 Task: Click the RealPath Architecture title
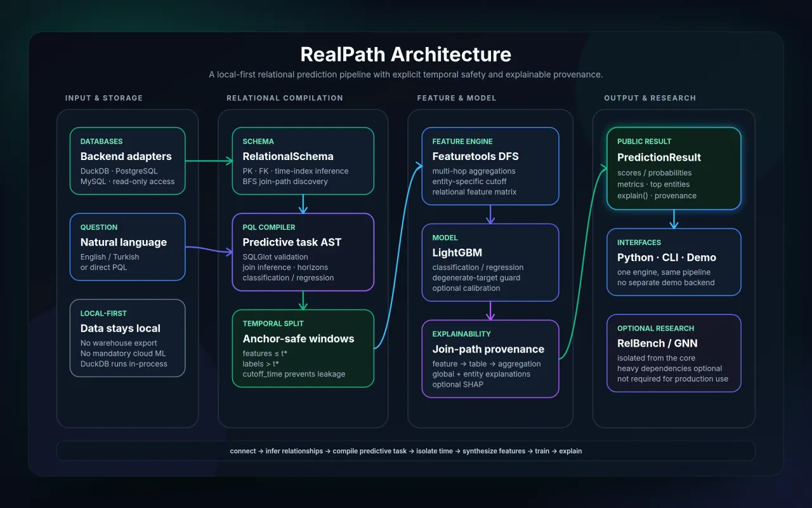click(406, 54)
